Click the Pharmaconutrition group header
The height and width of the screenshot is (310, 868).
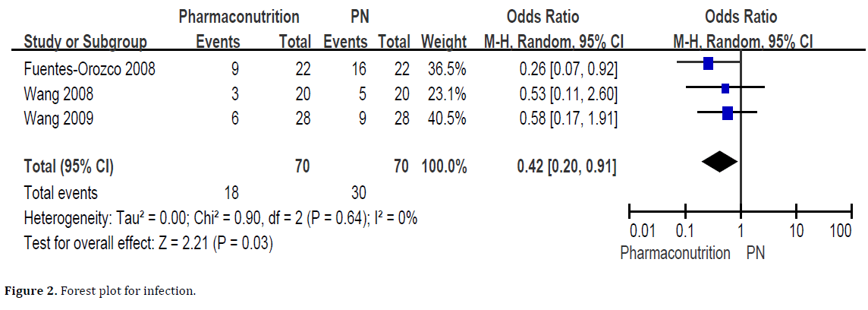coord(239,17)
